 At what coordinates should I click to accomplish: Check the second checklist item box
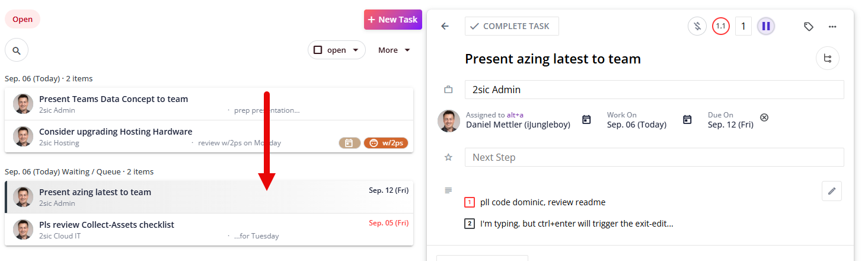tap(470, 224)
